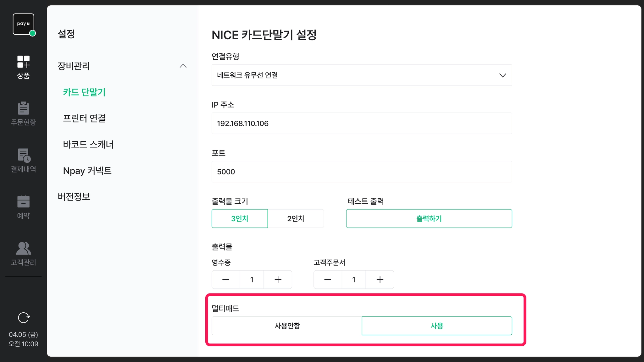Click the refresh sync icon
644x362 pixels.
pyautogui.click(x=24, y=318)
